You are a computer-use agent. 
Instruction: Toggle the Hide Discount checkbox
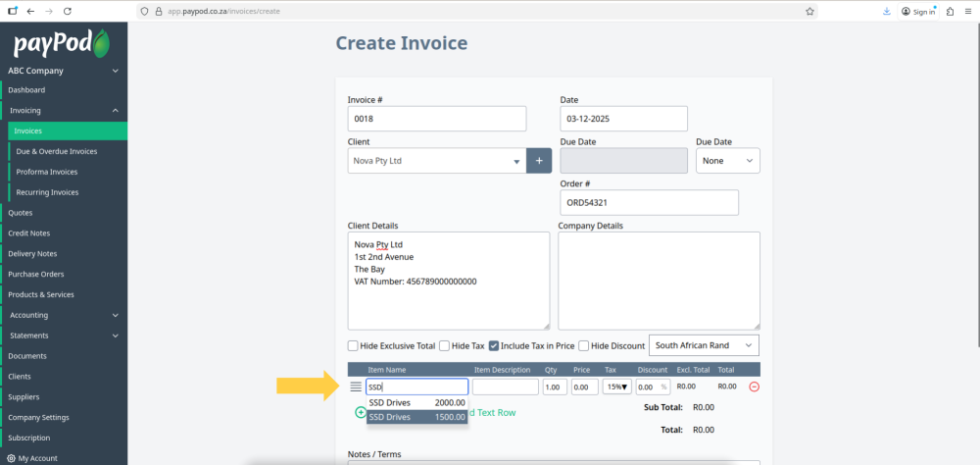[x=584, y=345]
